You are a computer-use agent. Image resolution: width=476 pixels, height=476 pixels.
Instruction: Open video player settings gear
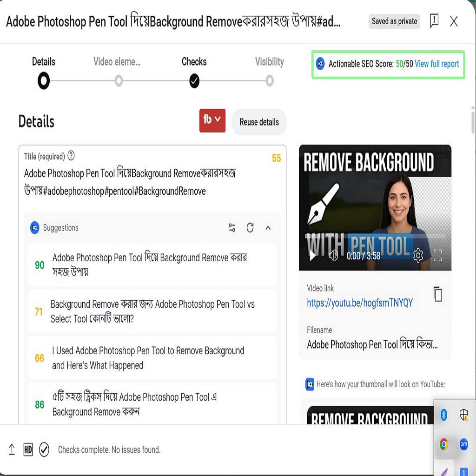[418, 255]
